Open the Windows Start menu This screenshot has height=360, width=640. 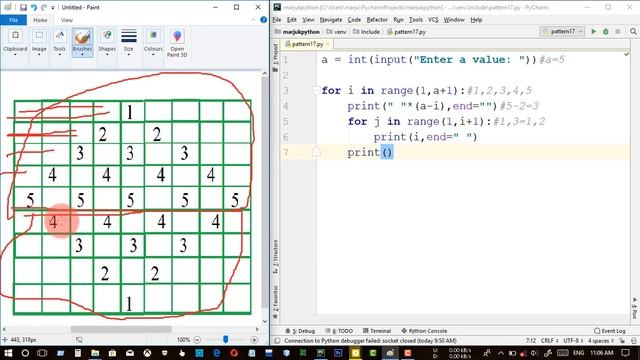8,353
